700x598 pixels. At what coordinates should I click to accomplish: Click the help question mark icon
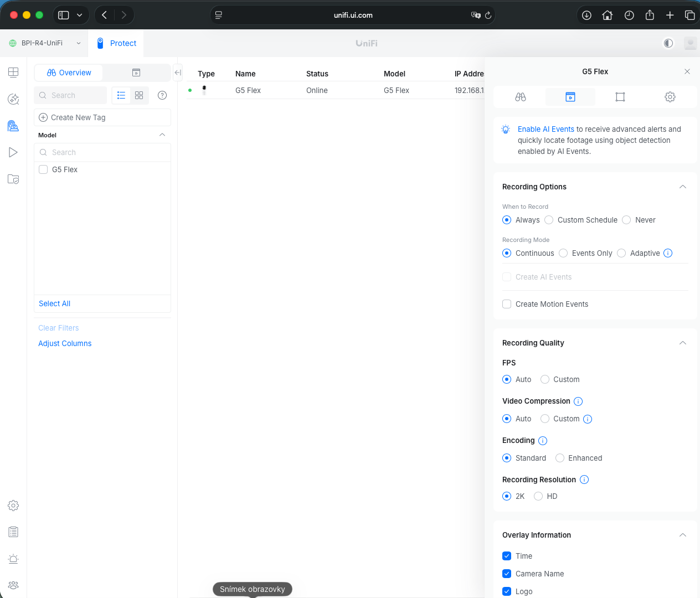coord(162,95)
